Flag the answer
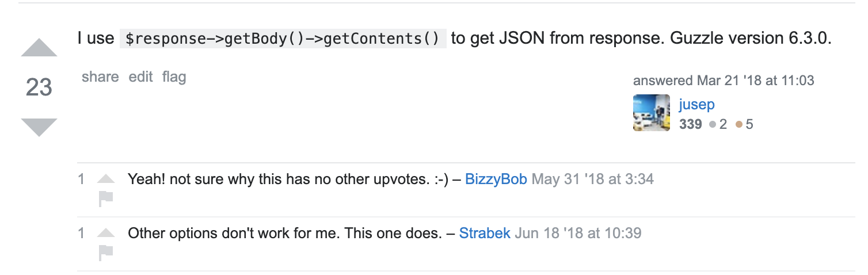Screen dimensions: 868x275 tap(174, 77)
